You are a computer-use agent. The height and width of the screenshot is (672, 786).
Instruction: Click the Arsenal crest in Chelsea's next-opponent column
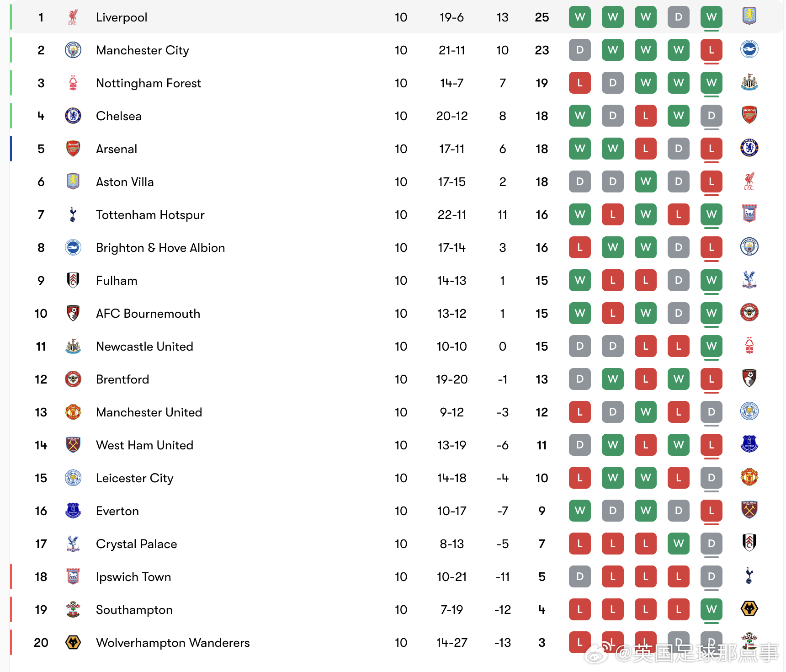(x=749, y=115)
